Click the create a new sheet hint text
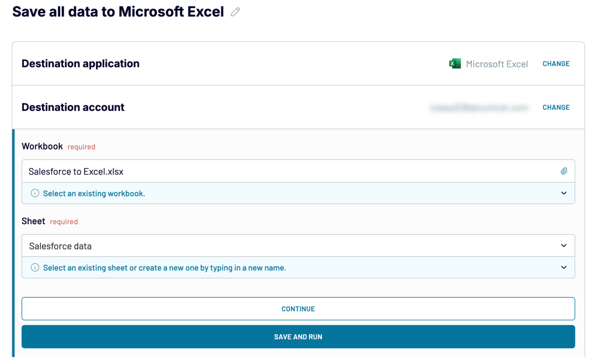 click(165, 268)
